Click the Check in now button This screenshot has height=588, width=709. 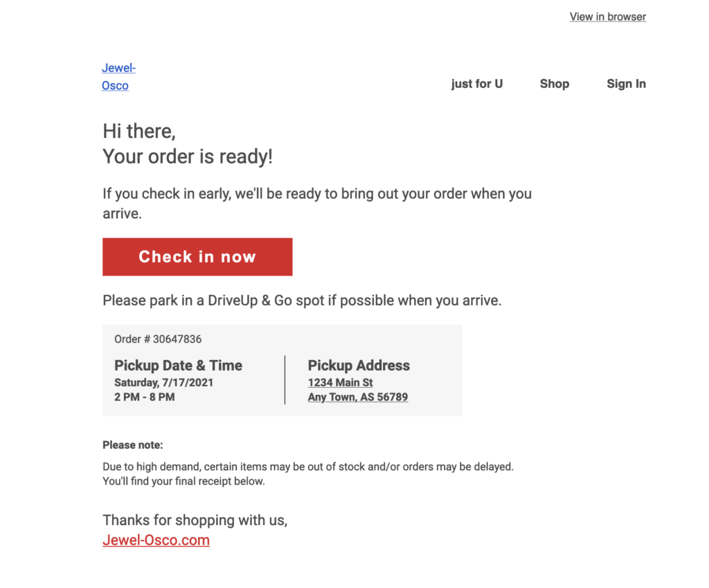pos(197,256)
